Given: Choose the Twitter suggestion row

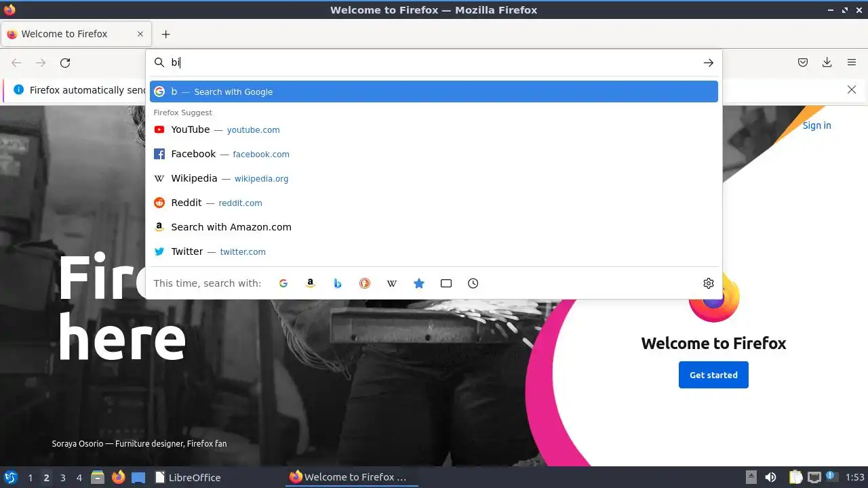Looking at the screenshot, I should 434,251.
